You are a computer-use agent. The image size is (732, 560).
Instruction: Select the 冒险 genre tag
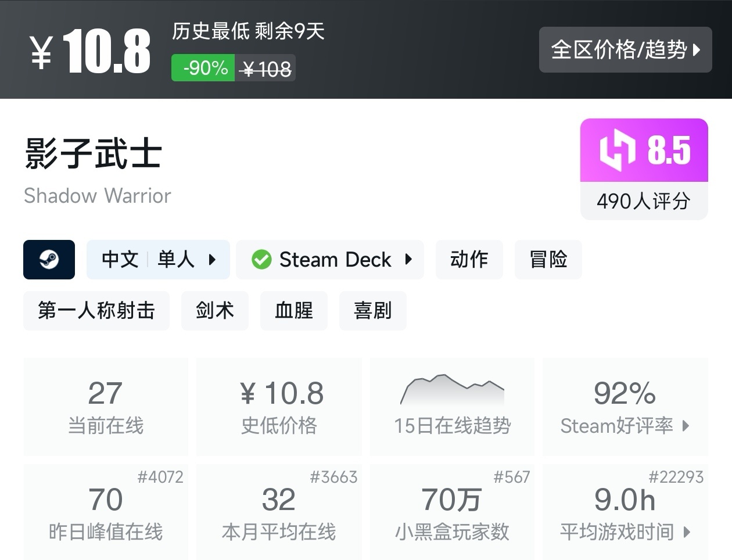click(x=548, y=260)
